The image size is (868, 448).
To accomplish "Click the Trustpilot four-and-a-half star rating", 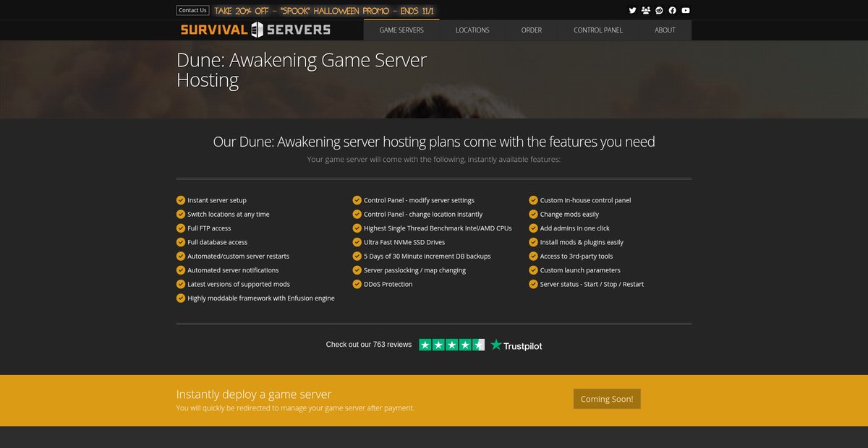I will (x=452, y=345).
